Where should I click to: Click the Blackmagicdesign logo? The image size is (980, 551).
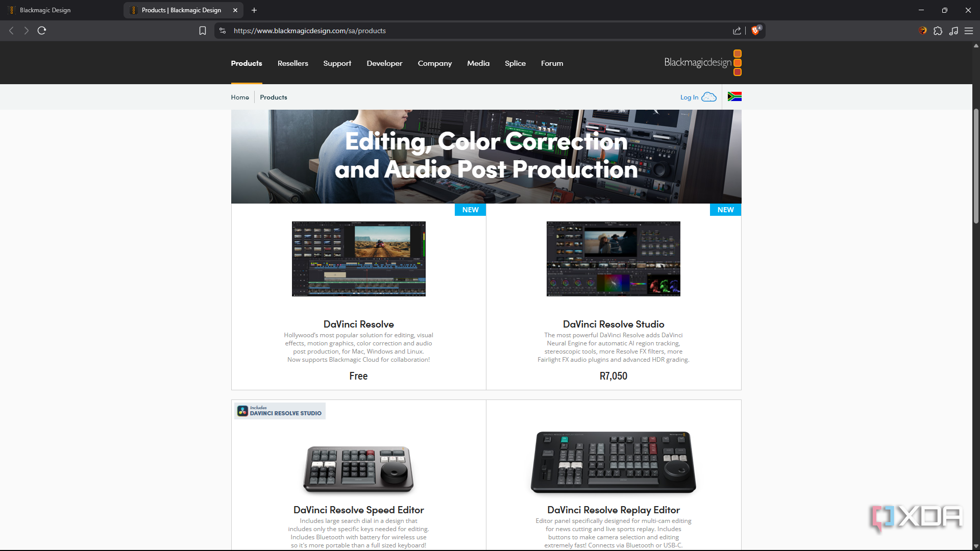703,63
